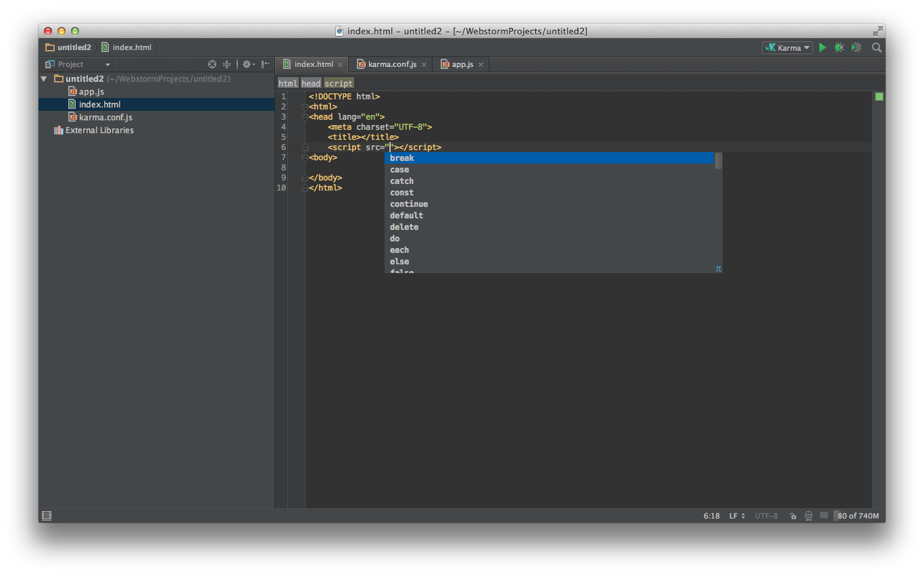924x576 pixels.
Task: Click script breadcrumb above editor
Action: [339, 83]
